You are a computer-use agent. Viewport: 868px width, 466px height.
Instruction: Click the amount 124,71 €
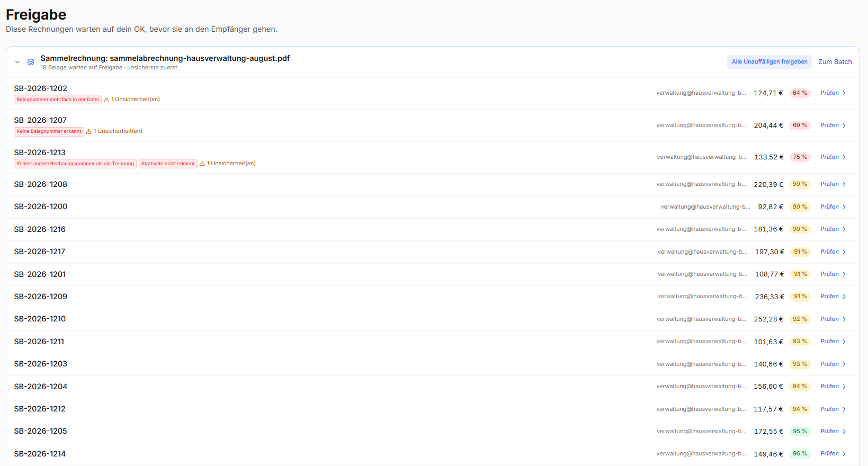[768, 93]
